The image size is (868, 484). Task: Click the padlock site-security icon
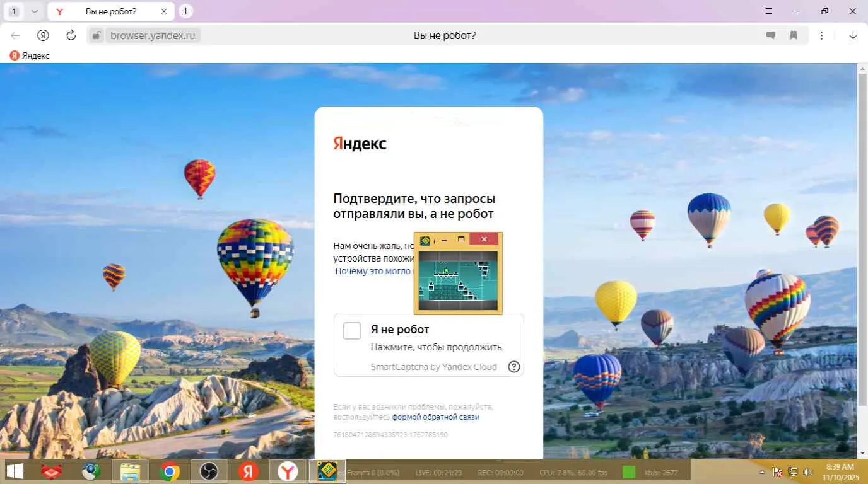click(97, 35)
